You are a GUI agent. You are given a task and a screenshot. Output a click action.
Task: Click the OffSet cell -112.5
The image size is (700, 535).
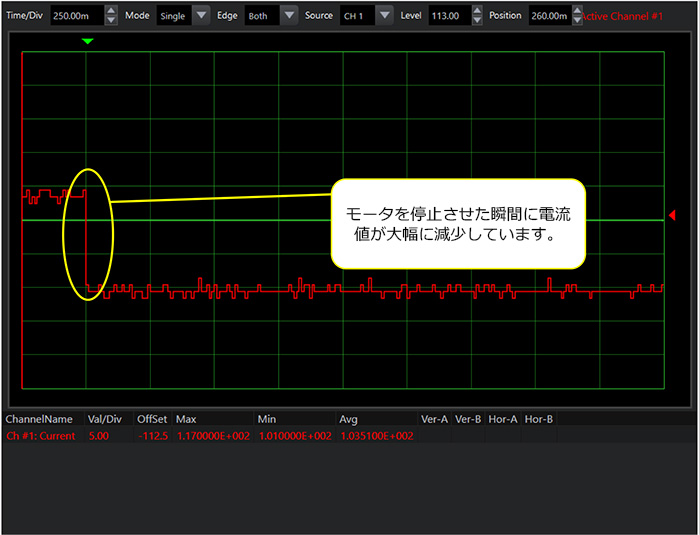click(153, 436)
